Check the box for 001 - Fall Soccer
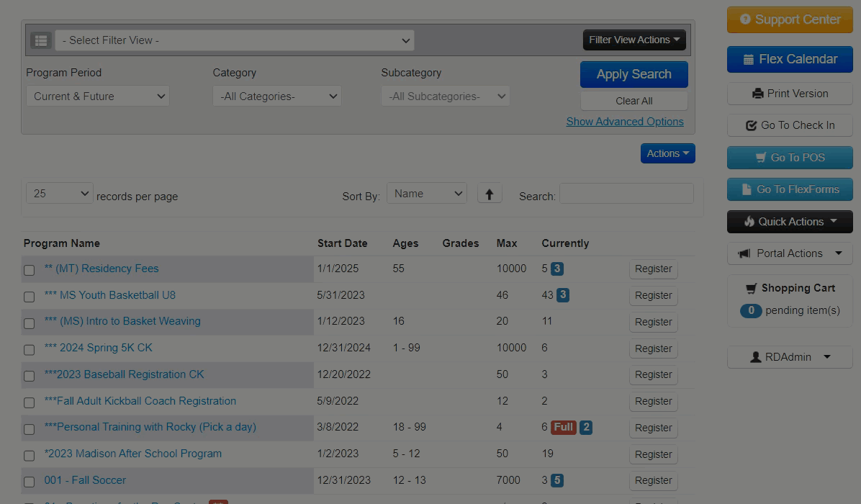861x504 pixels. point(30,482)
